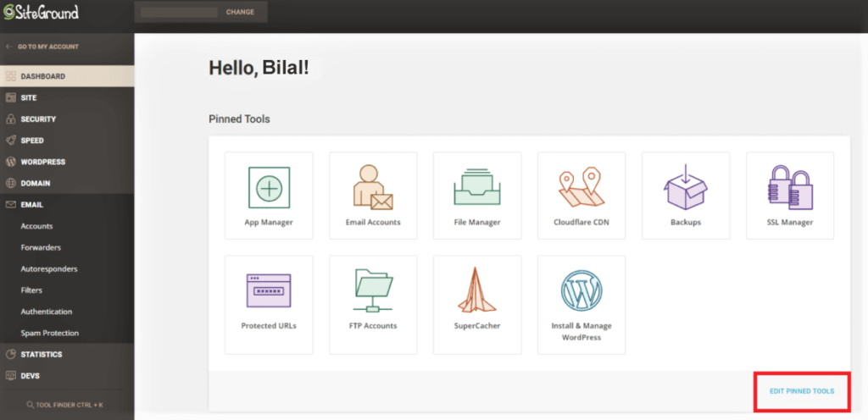This screenshot has width=868, height=420.
Task: Click the FTP Accounts label
Action: [x=373, y=326]
